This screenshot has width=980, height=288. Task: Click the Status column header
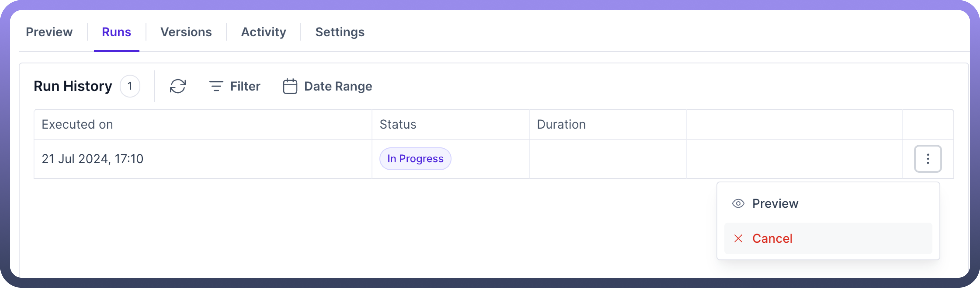pyautogui.click(x=398, y=124)
